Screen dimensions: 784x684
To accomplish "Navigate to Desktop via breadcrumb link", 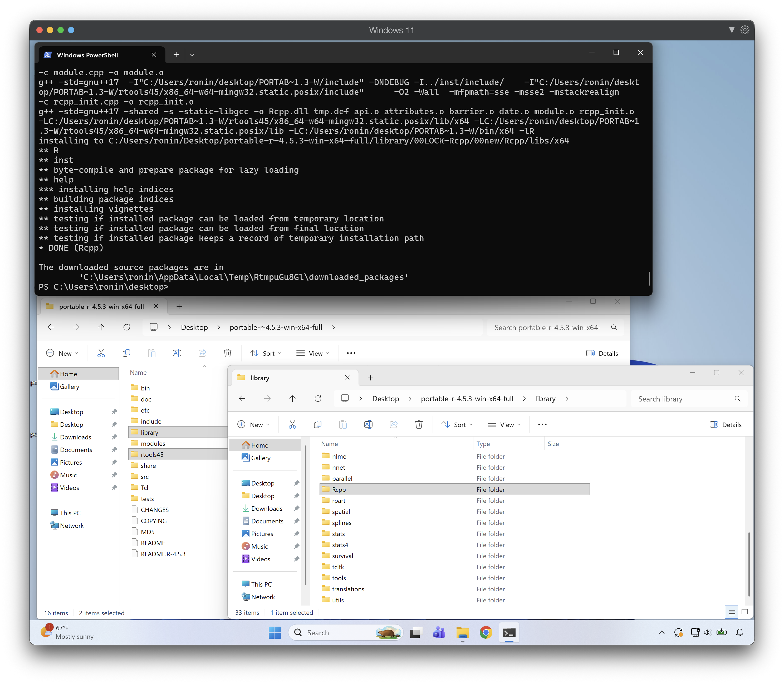I will 386,399.
